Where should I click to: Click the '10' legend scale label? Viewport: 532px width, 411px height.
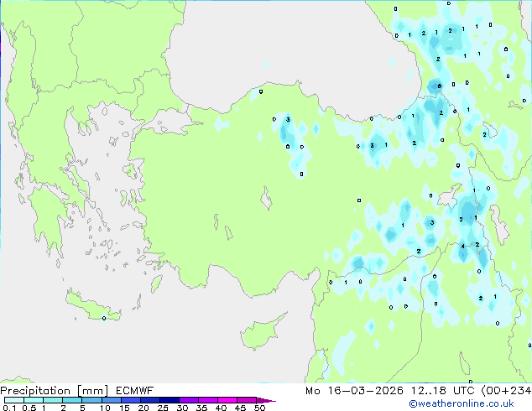(x=105, y=408)
